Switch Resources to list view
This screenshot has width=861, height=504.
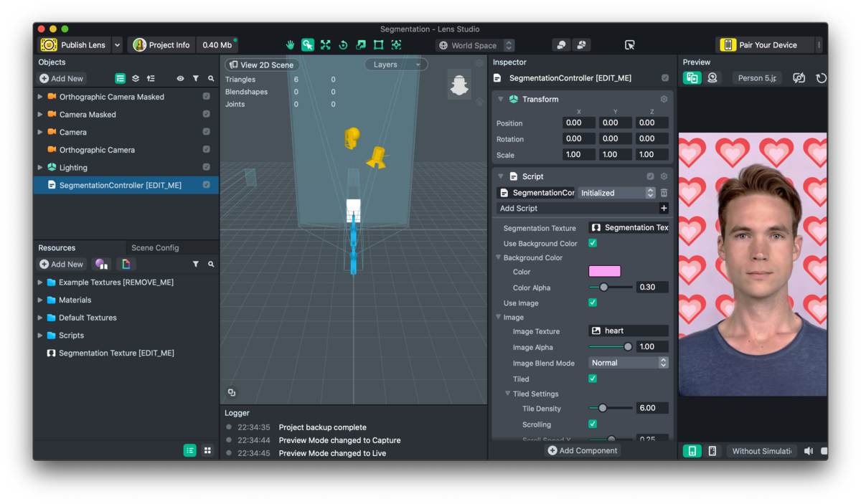(x=189, y=450)
